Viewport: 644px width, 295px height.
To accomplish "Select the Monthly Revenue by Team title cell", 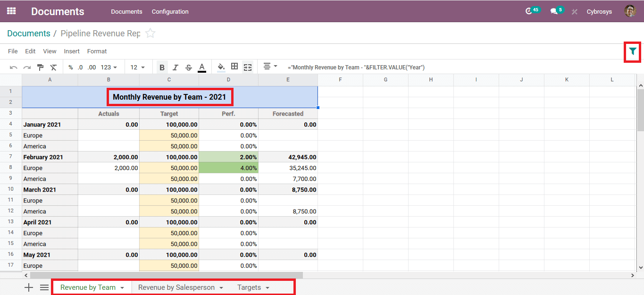I will pos(170,97).
